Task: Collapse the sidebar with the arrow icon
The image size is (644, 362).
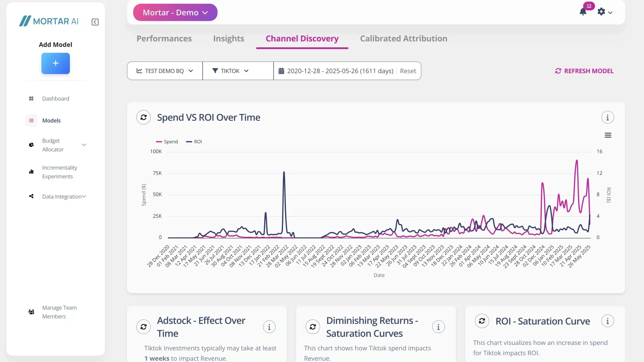Action: click(x=95, y=22)
